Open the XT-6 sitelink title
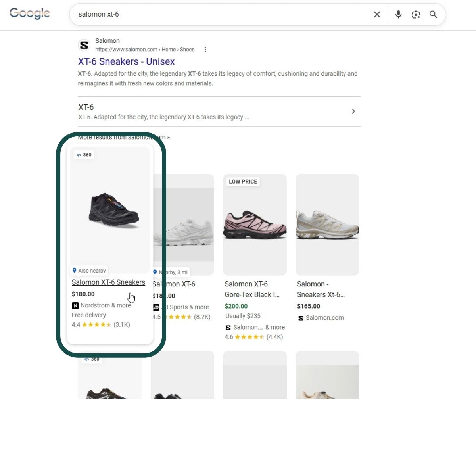Screen dimensions: 476x476 86,107
